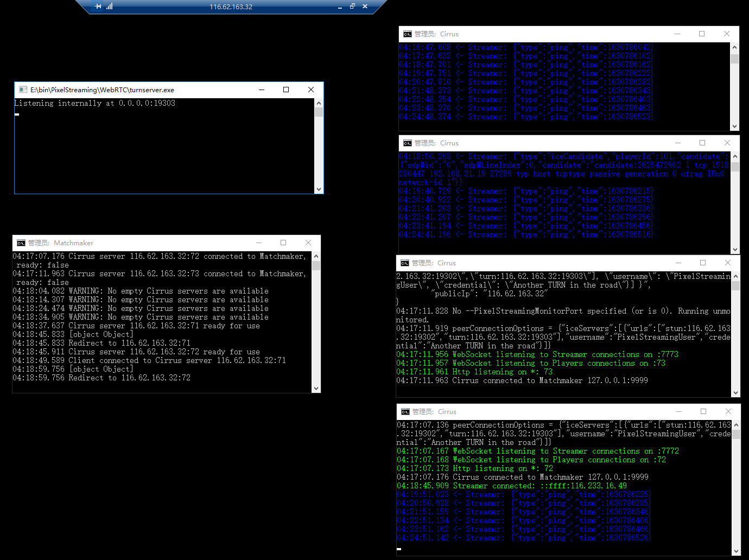The width and height of the screenshot is (749, 560).
Task: Maximize the Cirrus window showing publicIp
Action: [703, 263]
